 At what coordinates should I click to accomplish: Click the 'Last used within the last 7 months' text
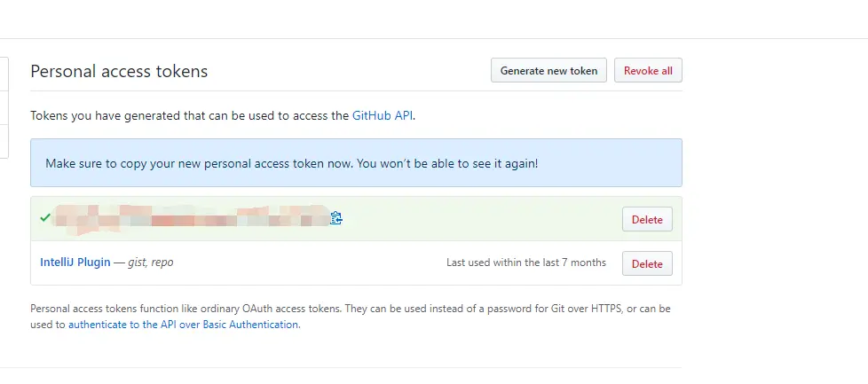click(x=526, y=263)
